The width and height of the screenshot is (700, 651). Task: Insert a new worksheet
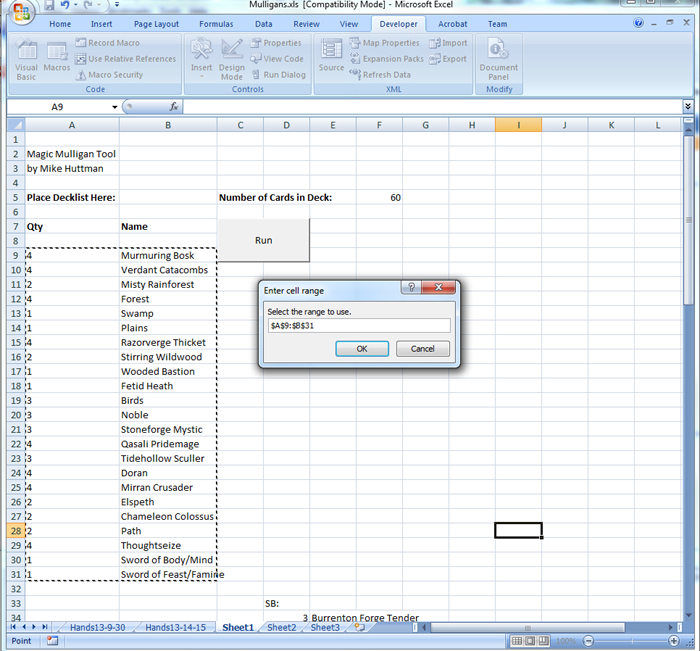(359, 627)
